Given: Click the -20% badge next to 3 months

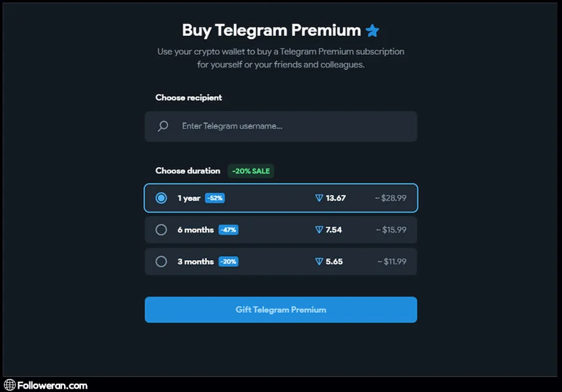Looking at the screenshot, I should [228, 261].
